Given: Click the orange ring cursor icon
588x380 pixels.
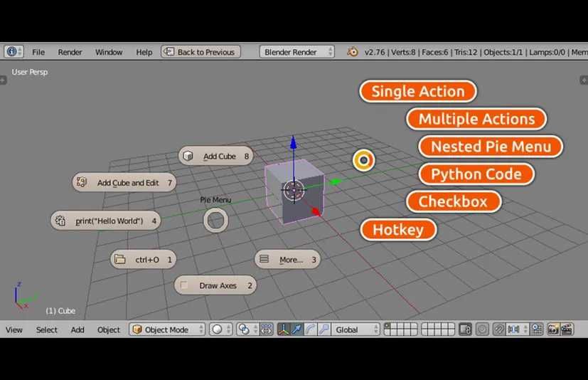Looking at the screenshot, I should 363,160.
